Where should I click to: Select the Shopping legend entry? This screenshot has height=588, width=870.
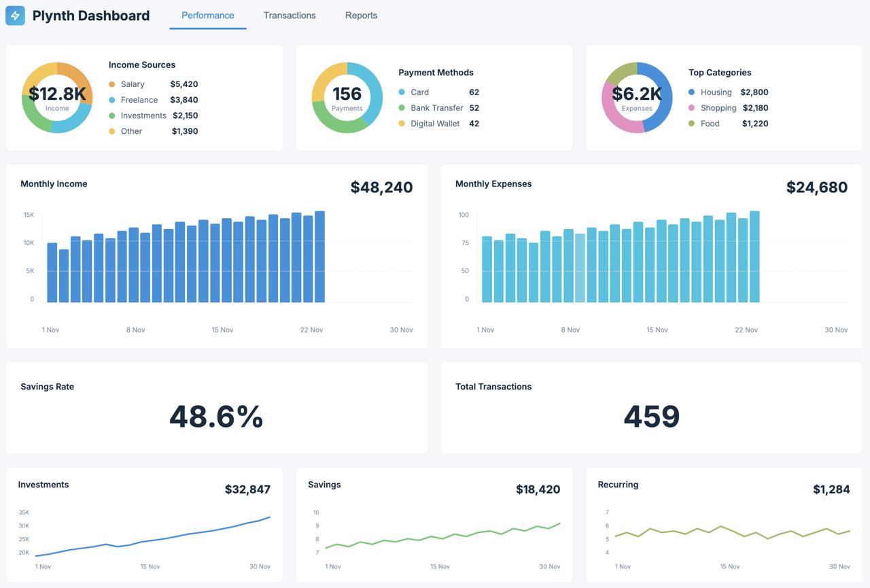click(718, 108)
